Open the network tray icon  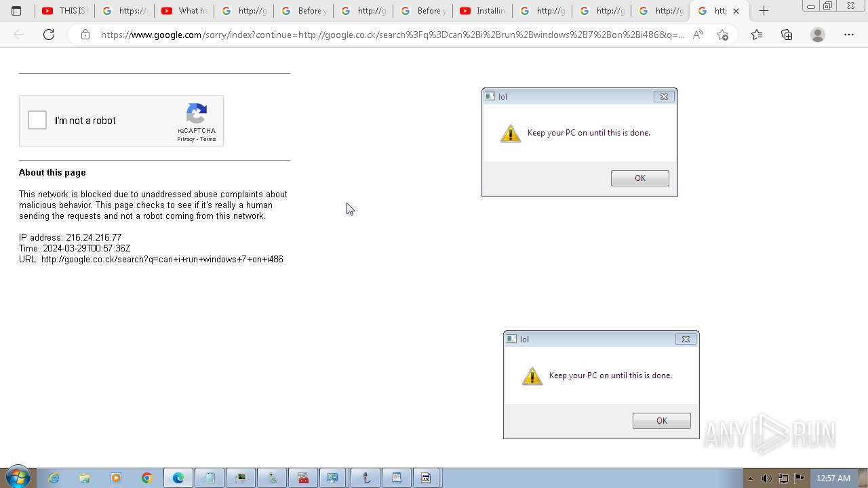pyautogui.click(x=783, y=479)
